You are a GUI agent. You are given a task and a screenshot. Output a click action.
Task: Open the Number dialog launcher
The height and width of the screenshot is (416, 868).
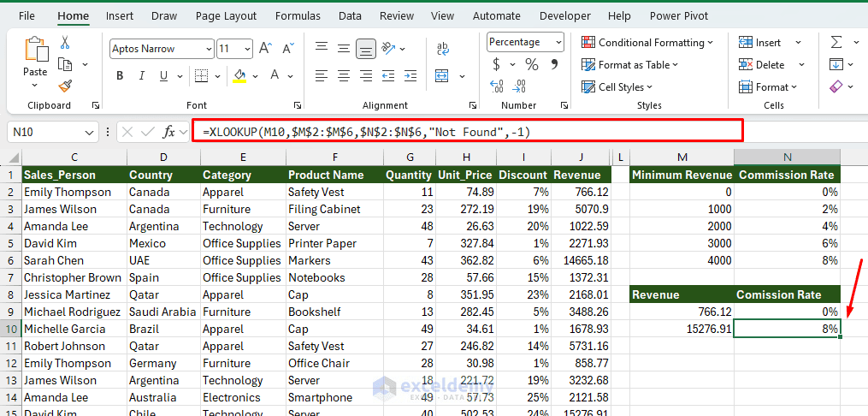(x=564, y=105)
